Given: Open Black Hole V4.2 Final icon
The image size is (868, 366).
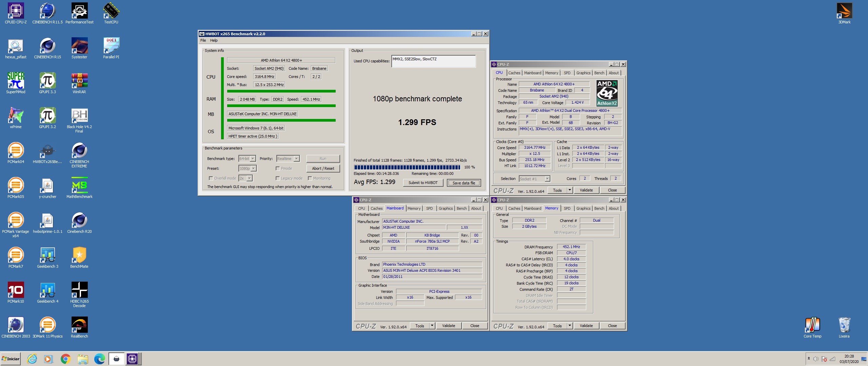Looking at the screenshot, I should [x=79, y=120].
